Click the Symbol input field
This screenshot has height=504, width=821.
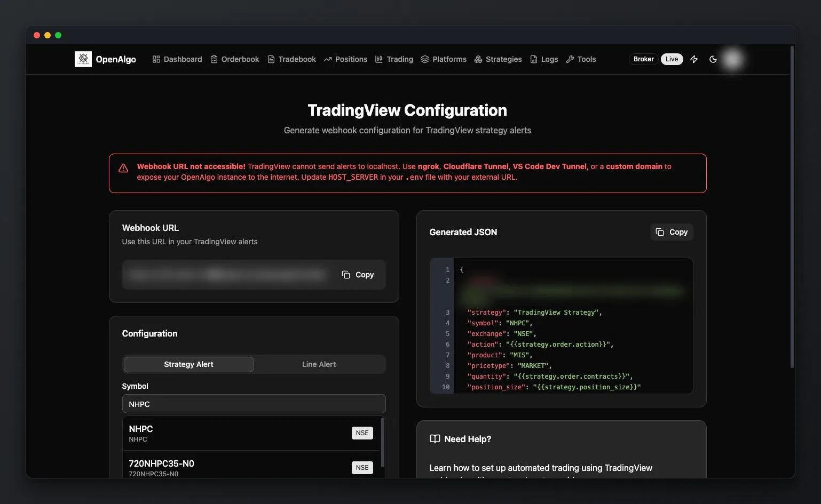[x=254, y=404]
